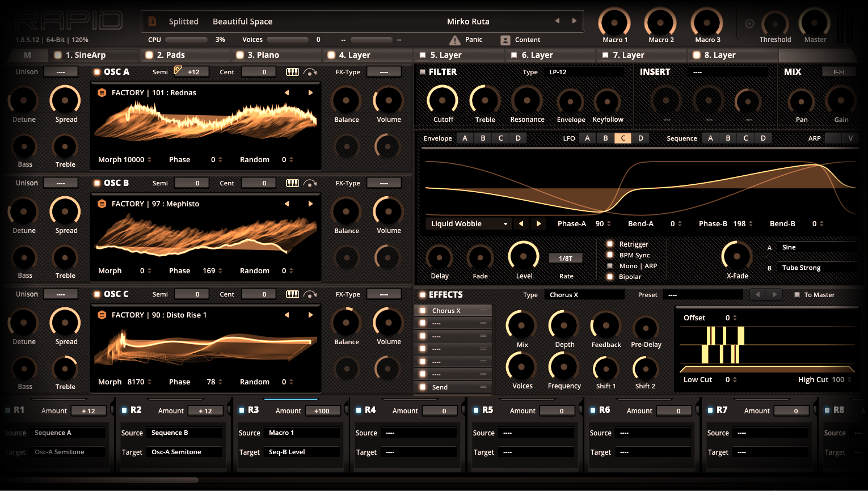
Task: Open LFO shape Liquid Wobble dropdown
Action: (x=468, y=223)
